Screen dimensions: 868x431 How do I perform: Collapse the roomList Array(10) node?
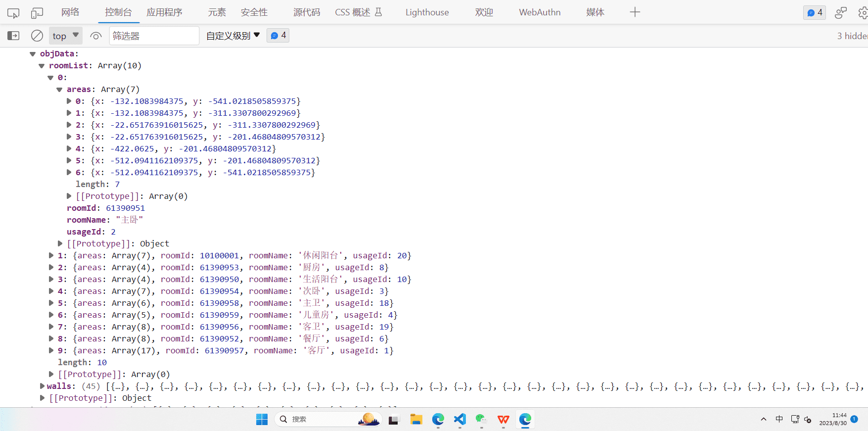click(42, 66)
